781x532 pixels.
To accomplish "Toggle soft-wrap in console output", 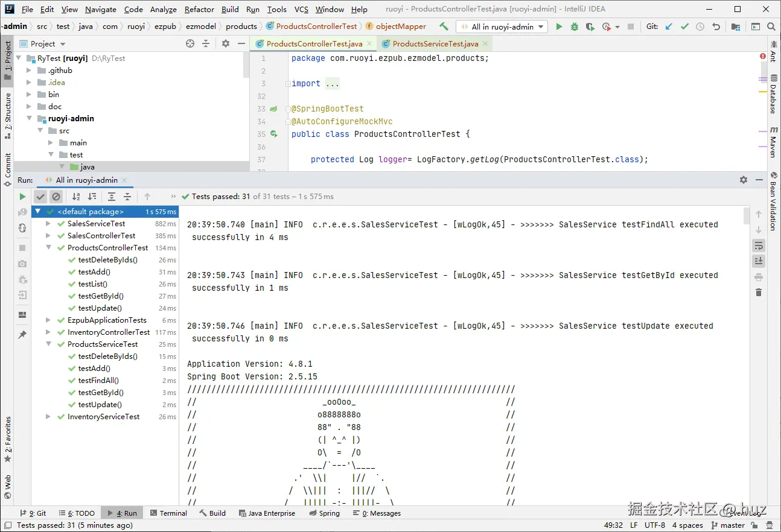I will [759, 245].
